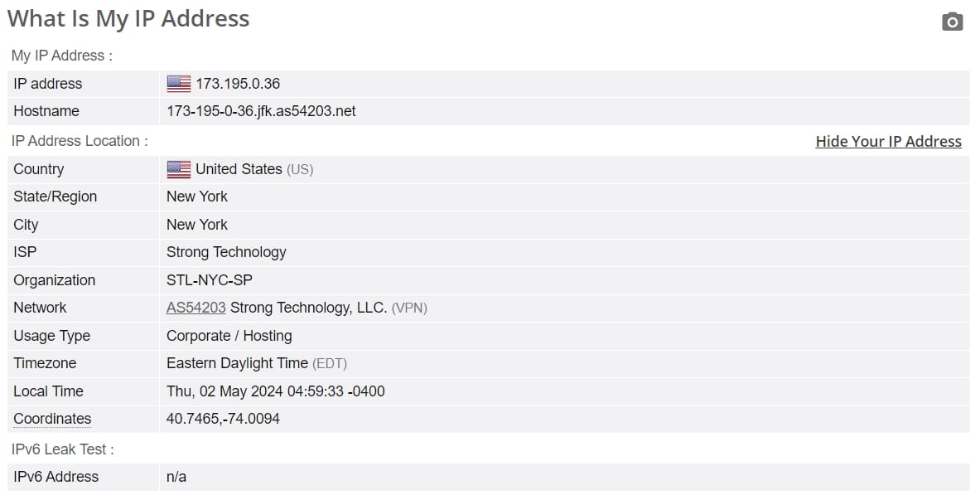Click the IPv6 Leak Test section label

(x=62, y=449)
